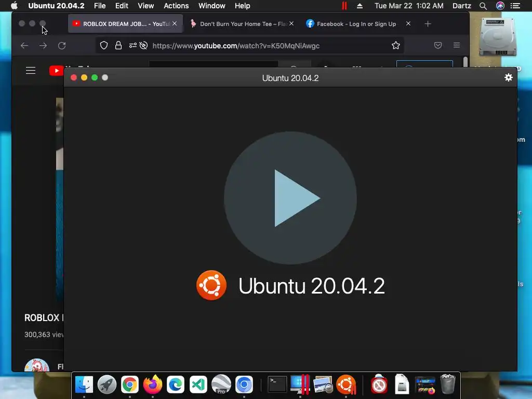Screen dimensions: 532x399
Task: Open Pocket save icon in Firefox
Action: tap(438, 46)
